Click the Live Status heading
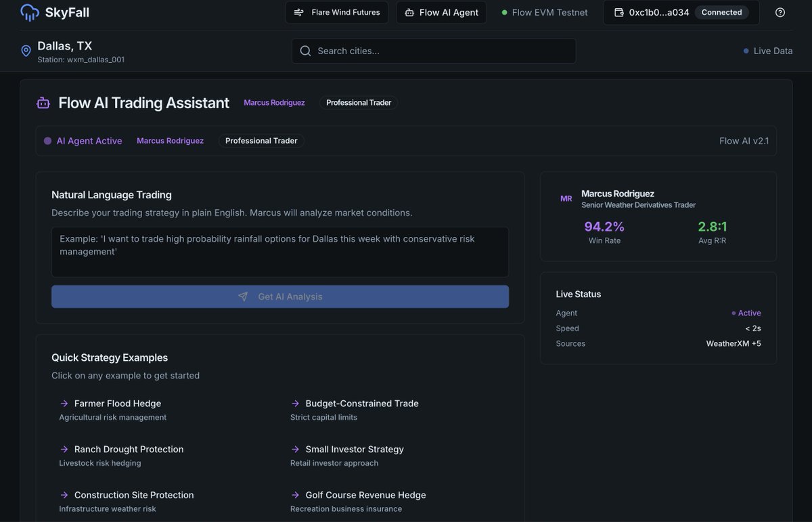This screenshot has width=812, height=522. pos(579,295)
